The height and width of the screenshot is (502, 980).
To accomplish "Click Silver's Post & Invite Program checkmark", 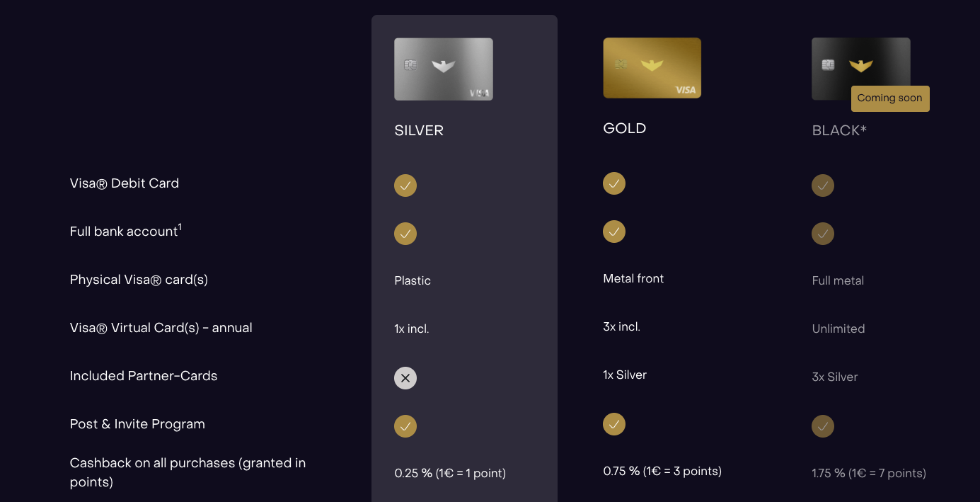I will [405, 426].
